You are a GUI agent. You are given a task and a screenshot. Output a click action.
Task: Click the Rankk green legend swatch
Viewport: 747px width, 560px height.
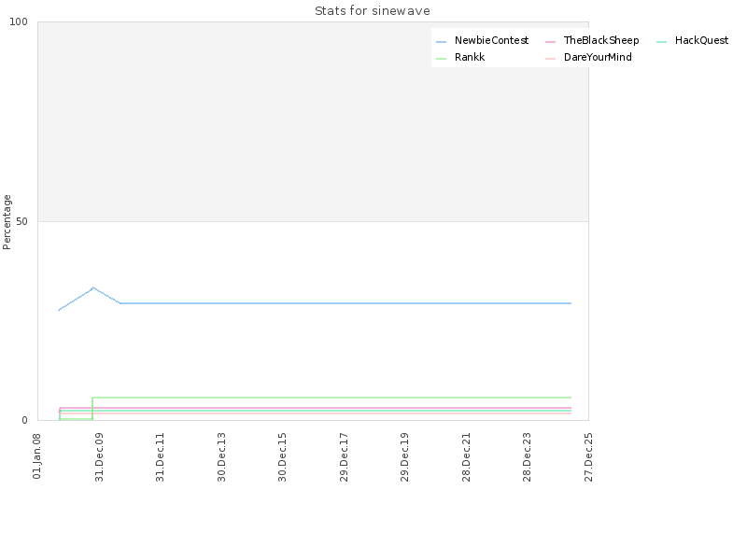441,59
